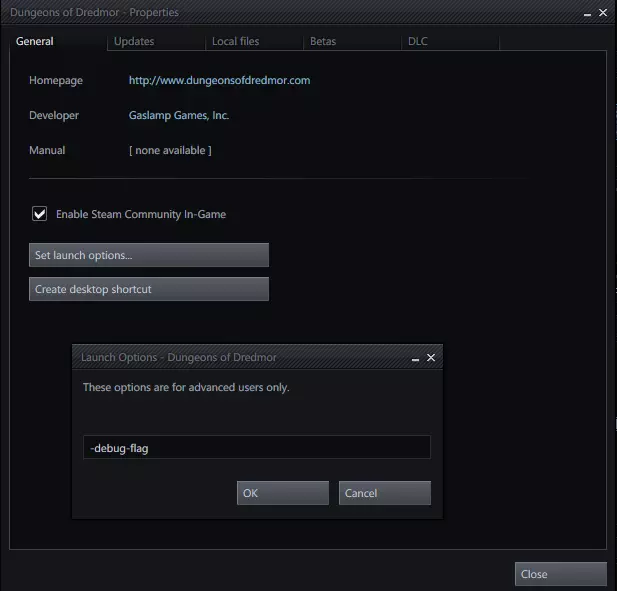617x591 pixels.
Task: Confirm launch options with OK
Action: click(x=283, y=493)
